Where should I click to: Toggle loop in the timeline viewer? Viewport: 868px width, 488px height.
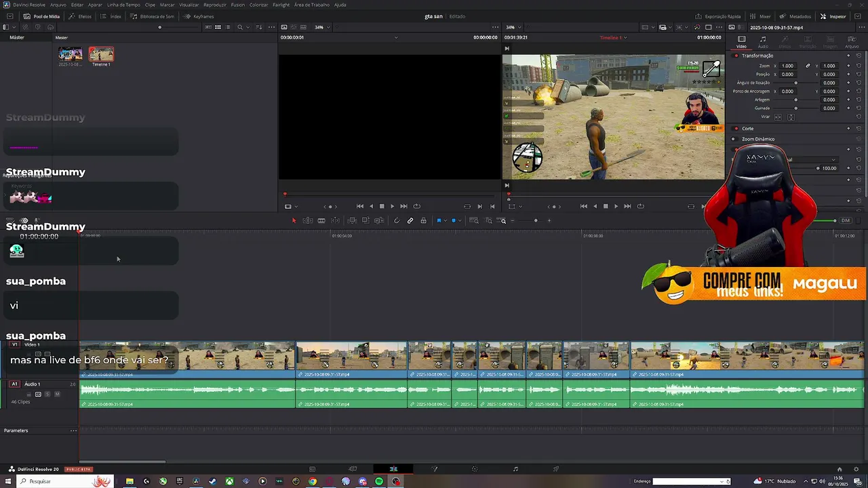[641, 206]
